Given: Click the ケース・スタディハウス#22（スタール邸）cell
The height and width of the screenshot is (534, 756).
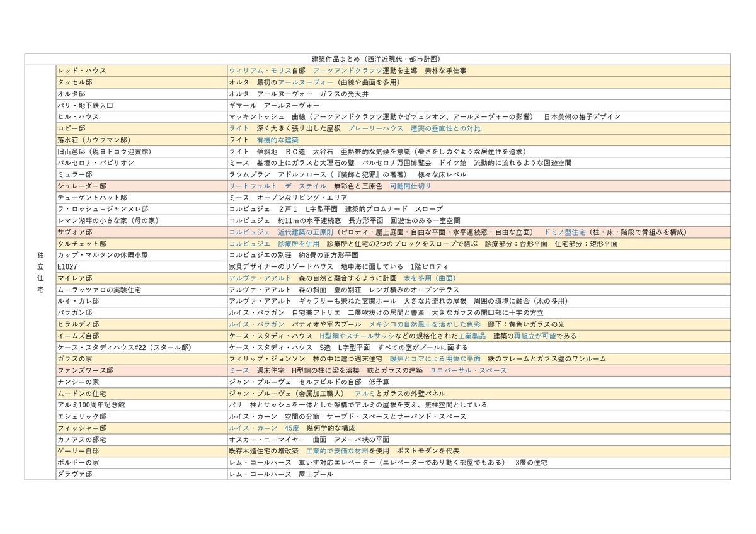Looking at the screenshot, I should [141, 347].
